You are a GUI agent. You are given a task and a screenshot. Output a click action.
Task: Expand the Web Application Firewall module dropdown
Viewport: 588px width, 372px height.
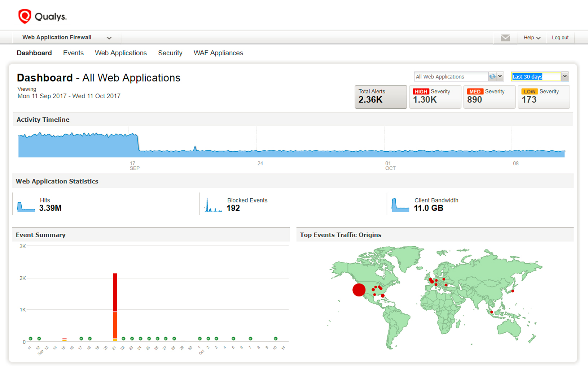(109, 38)
